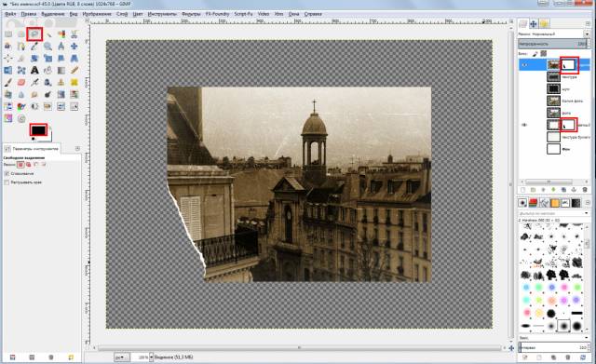This screenshot has height=364, width=596.
Task: Create a new layer with the layers panel button
Action: pyautogui.click(x=522, y=190)
